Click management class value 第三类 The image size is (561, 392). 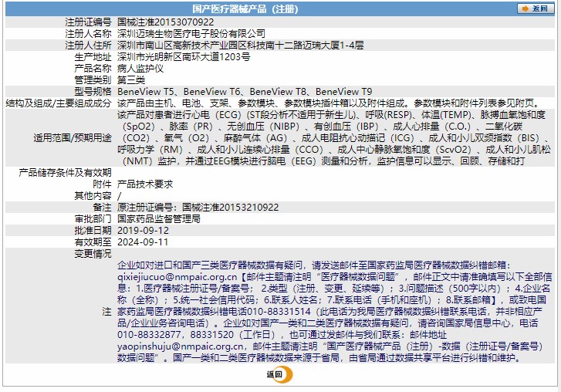131,79
